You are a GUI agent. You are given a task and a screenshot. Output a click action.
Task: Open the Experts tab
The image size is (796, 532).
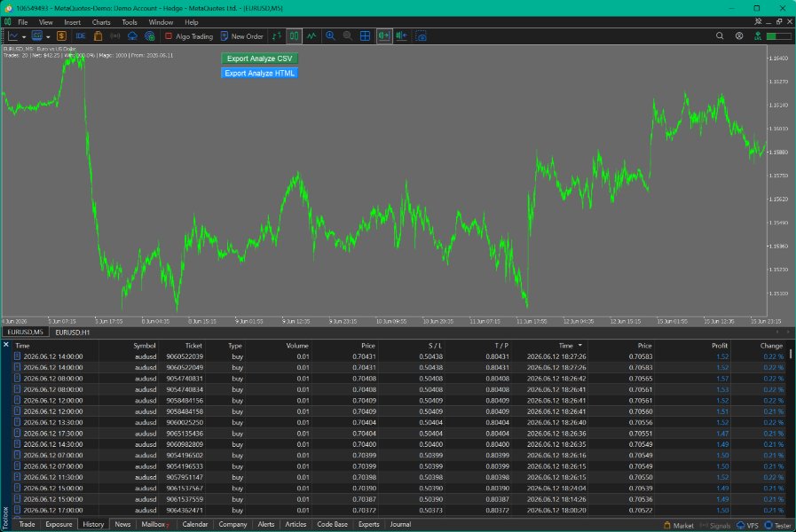click(x=368, y=524)
